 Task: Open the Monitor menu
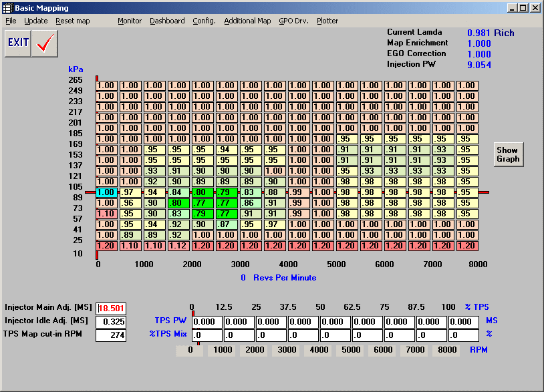(130, 21)
